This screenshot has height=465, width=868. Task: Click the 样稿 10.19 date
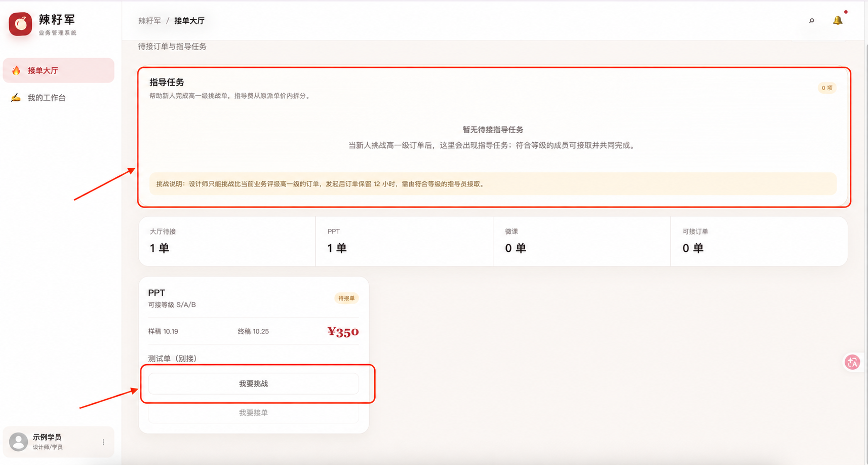click(163, 331)
